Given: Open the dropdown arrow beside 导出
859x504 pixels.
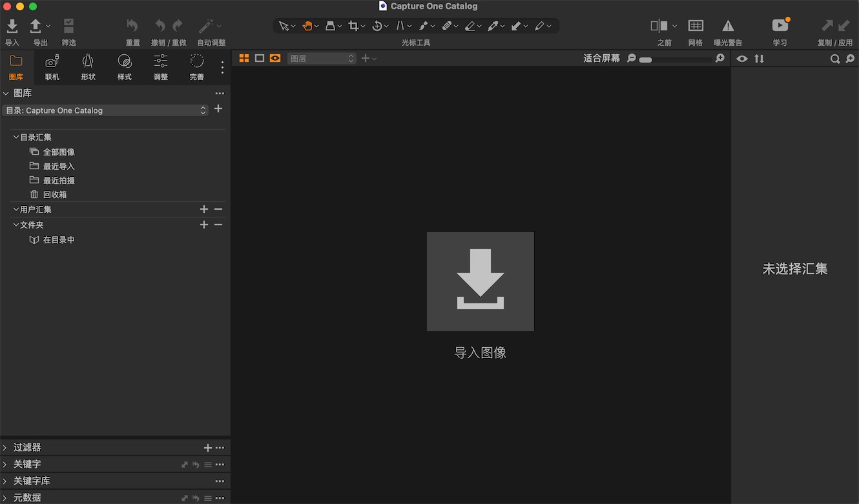Looking at the screenshot, I should pos(48,26).
